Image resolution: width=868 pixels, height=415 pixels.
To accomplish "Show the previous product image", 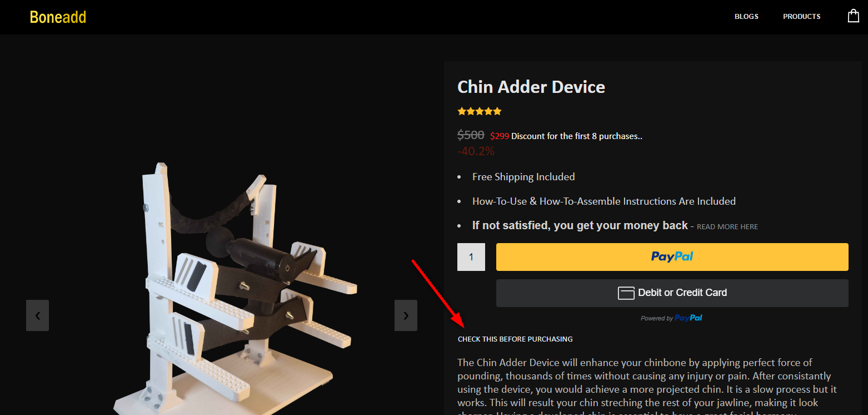I will [x=37, y=315].
